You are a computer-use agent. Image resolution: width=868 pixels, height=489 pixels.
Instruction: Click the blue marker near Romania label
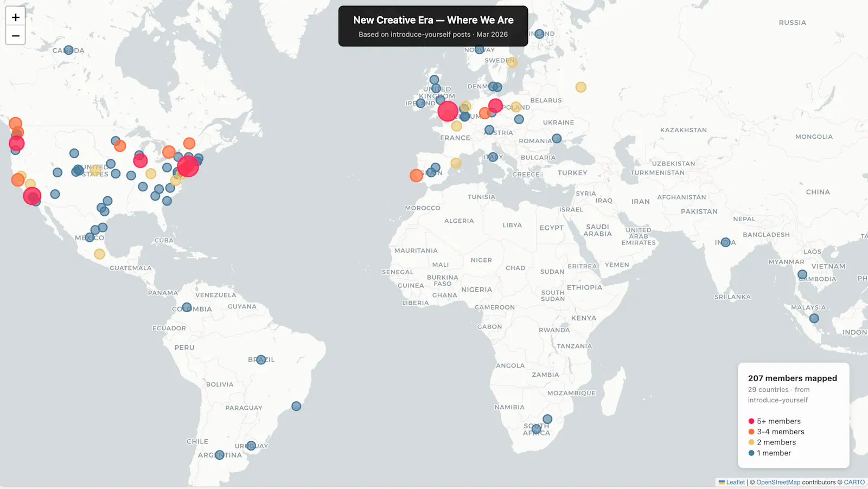[557, 138]
